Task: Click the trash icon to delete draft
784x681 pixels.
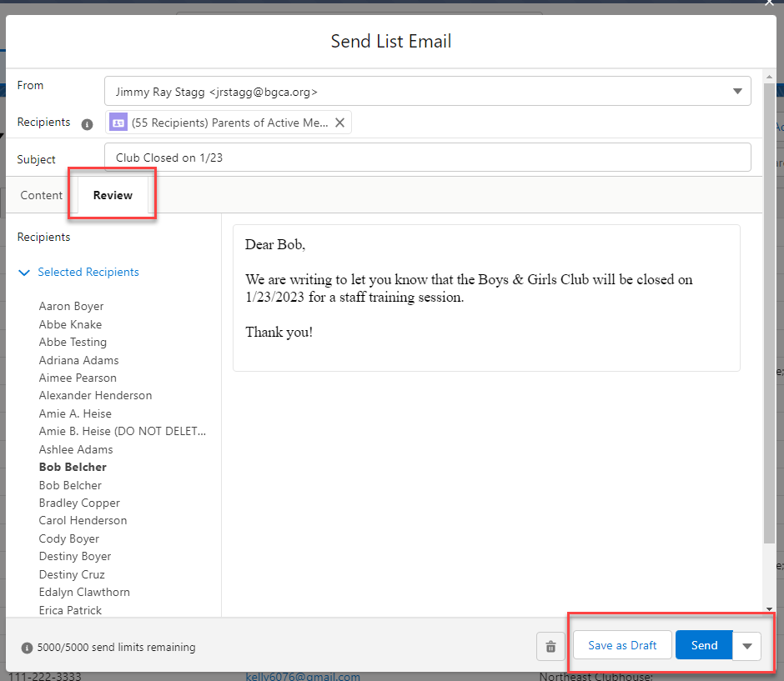Action: tap(550, 646)
